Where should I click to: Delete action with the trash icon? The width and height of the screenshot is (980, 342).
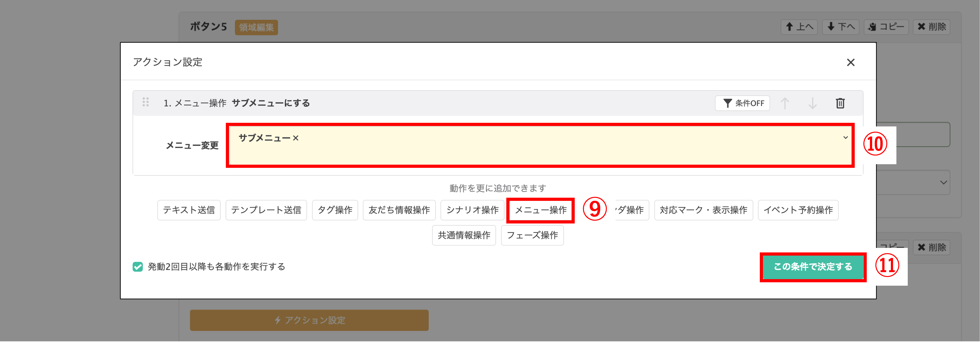click(x=840, y=103)
